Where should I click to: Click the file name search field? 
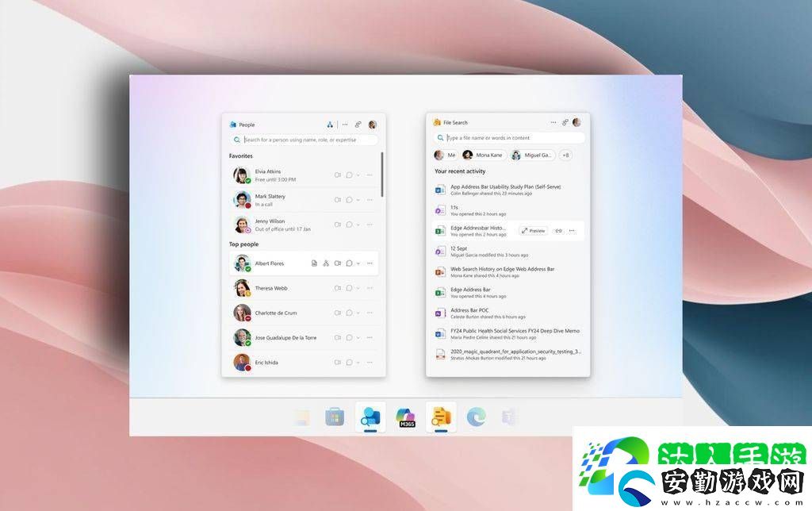pos(508,138)
